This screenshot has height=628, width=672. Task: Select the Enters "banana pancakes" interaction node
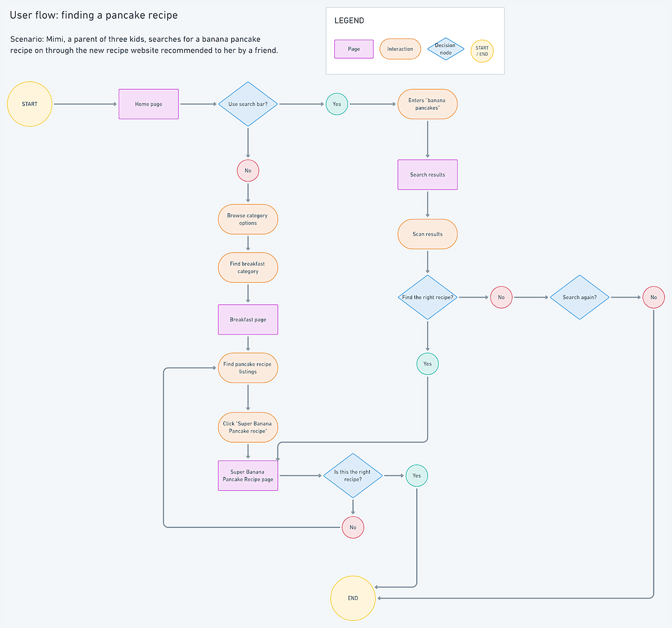427,104
